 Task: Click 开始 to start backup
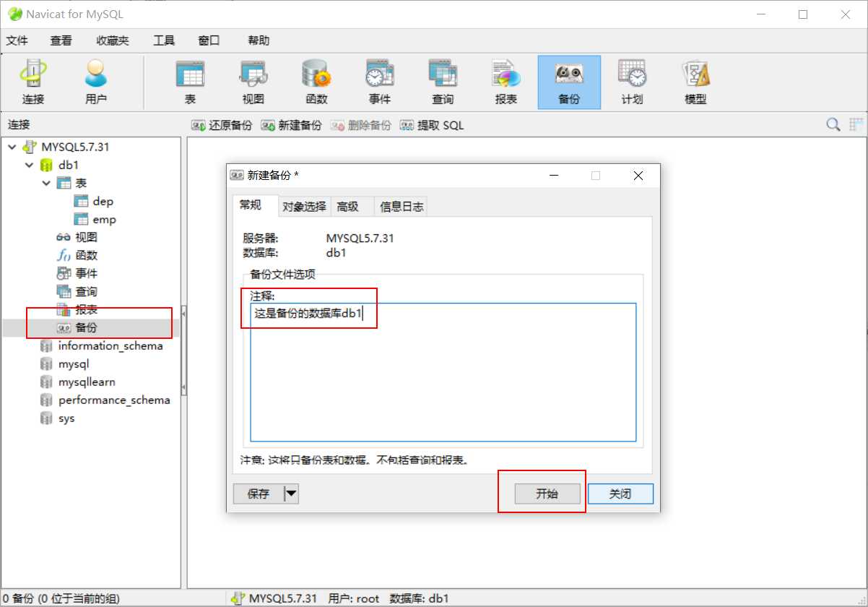[547, 494]
